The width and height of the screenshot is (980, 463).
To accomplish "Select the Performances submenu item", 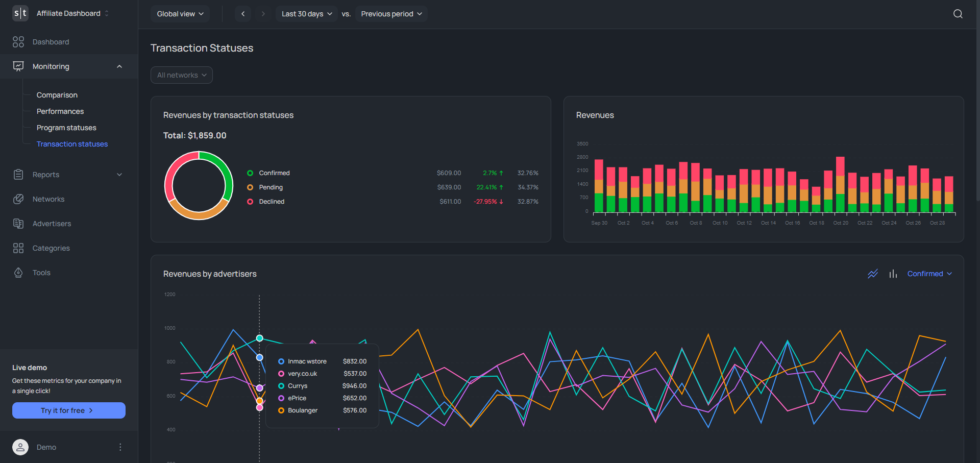I will [x=60, y=111].
